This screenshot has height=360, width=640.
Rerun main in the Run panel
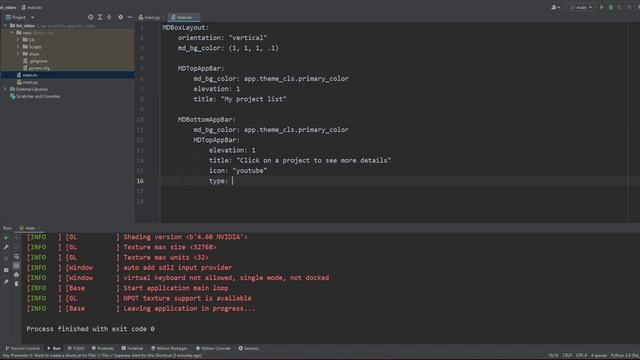point(6,237)
